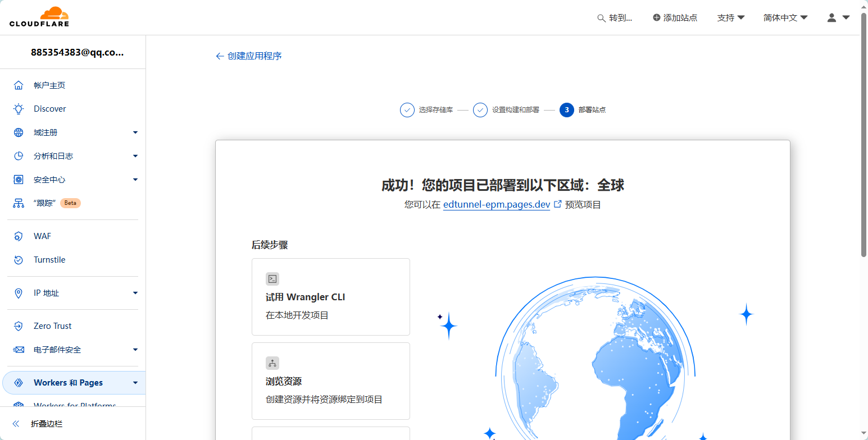Click the analytics and logs pie icon
Image resolution: width=868 pixels, height=440 pixels.
pos(19,156)
